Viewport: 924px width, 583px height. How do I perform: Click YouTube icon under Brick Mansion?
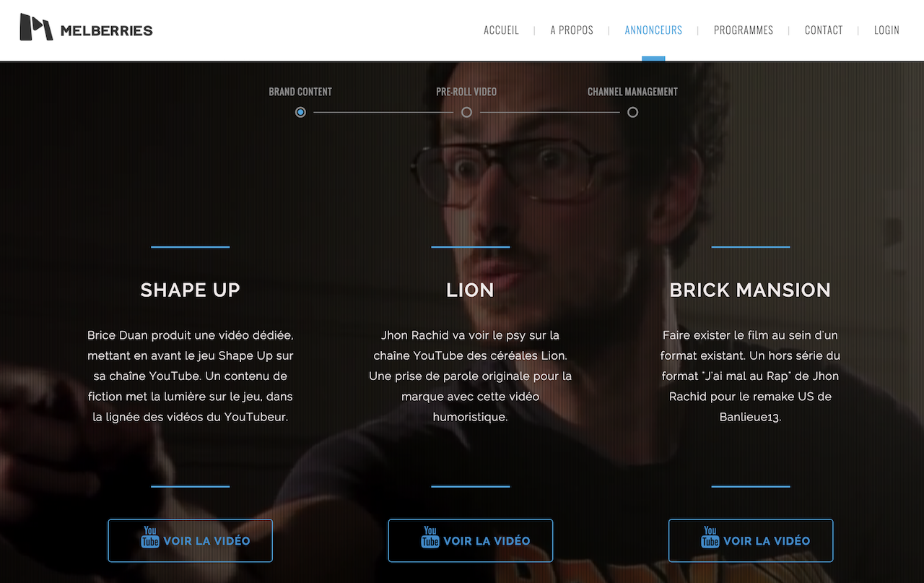click(x=710, y=537)
